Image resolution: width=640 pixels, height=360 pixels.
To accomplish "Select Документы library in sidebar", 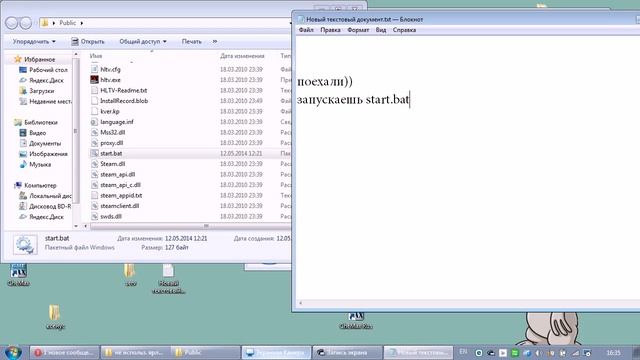I will pos(40,144).
